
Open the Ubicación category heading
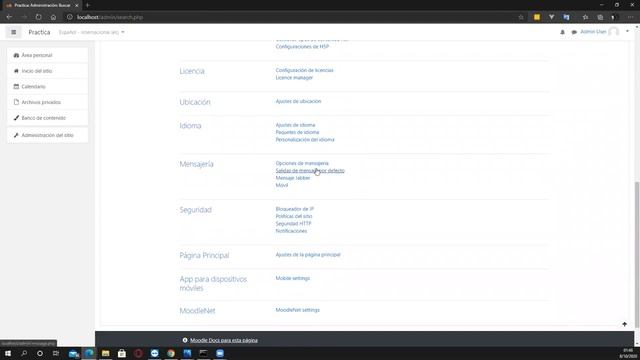click(x=195, y=102)
